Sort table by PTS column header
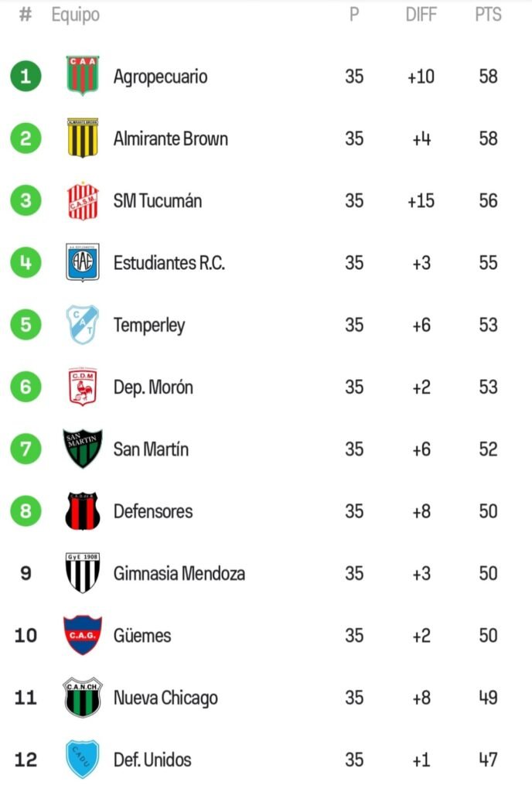532x792 pixels. tap(488, 15)
